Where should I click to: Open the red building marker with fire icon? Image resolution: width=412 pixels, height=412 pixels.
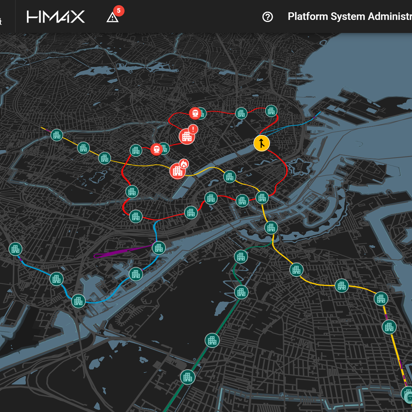[177, 171]
